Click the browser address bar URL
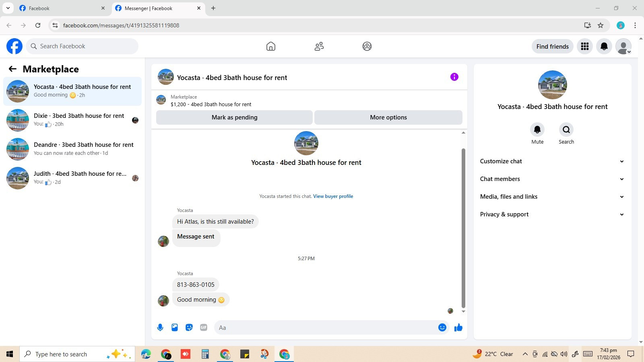Viewport: 644px width, 362px height. click(x=121, y=25)
